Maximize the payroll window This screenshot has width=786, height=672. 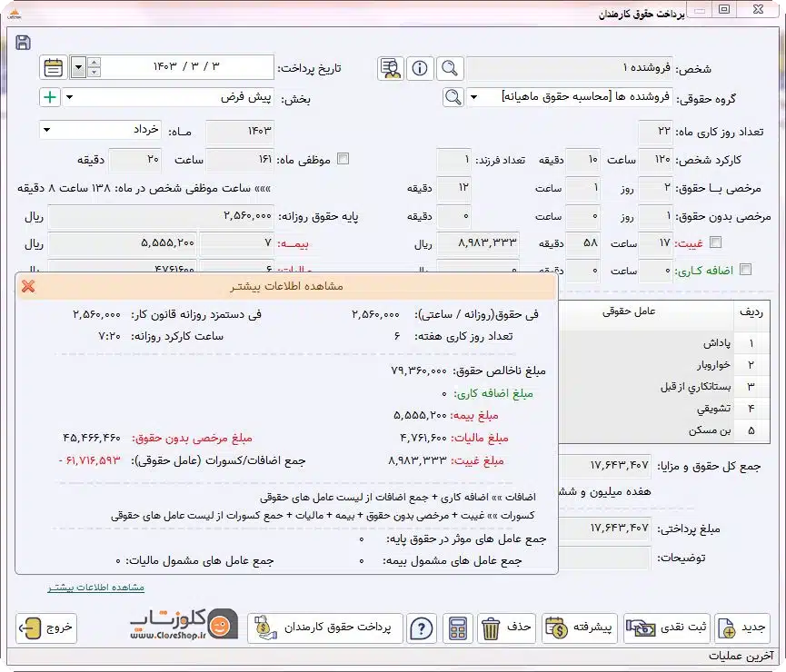(x=724, y=9)
